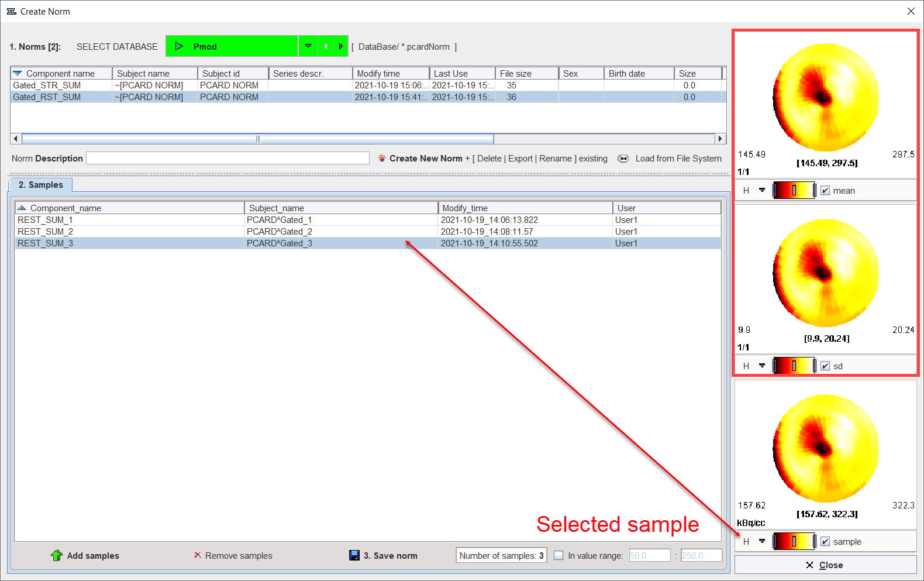Select the REST_SUM_1 sample row
The image size is (924, 581).
coord(367,220)
